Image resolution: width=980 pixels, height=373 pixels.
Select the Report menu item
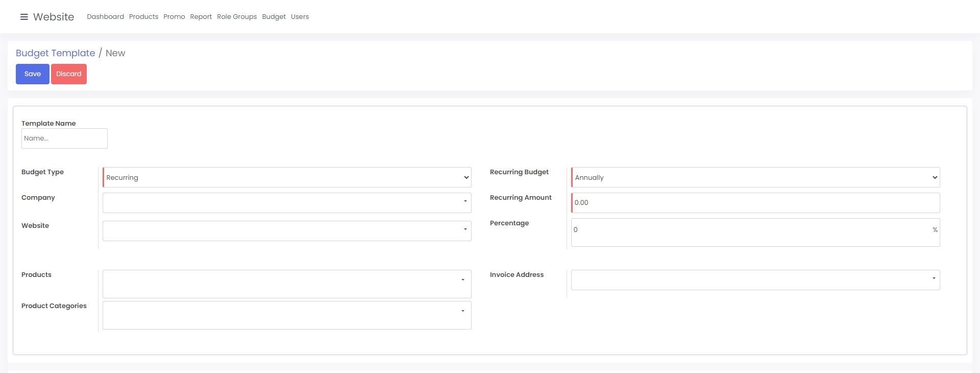(201, 17)
